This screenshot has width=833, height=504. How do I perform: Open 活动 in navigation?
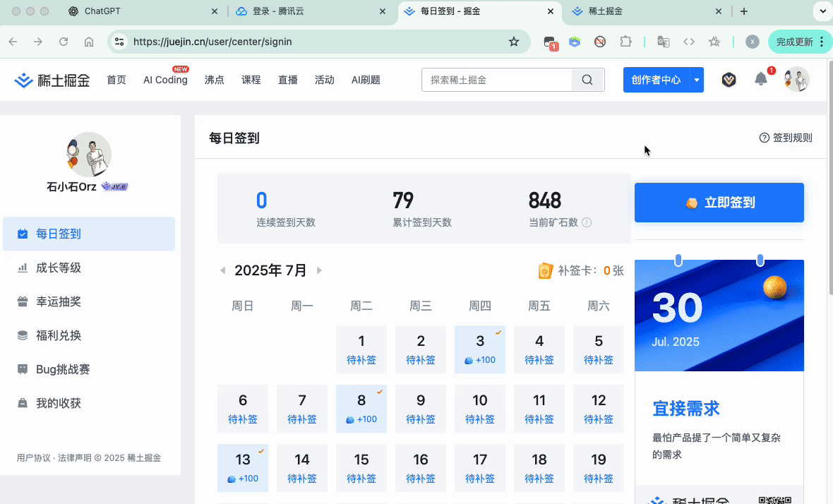pyautogui.click(x=324, y=80)
